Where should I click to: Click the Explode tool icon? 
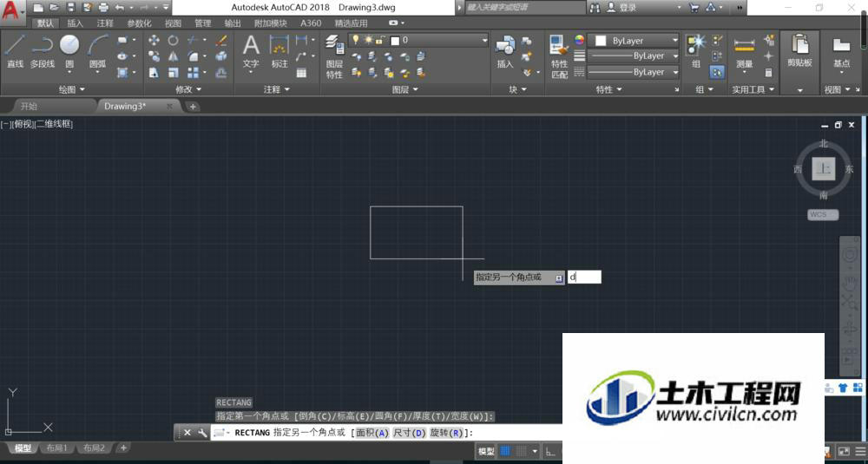coord(221,56)
